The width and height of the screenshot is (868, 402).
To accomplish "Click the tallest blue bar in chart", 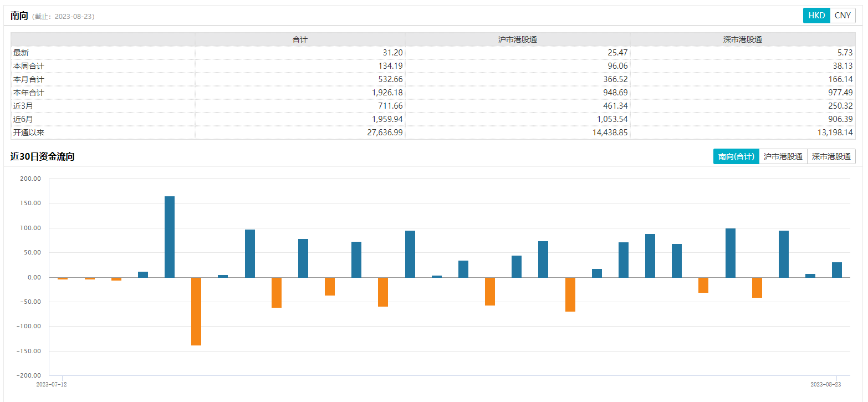I will tap(170, 237).
